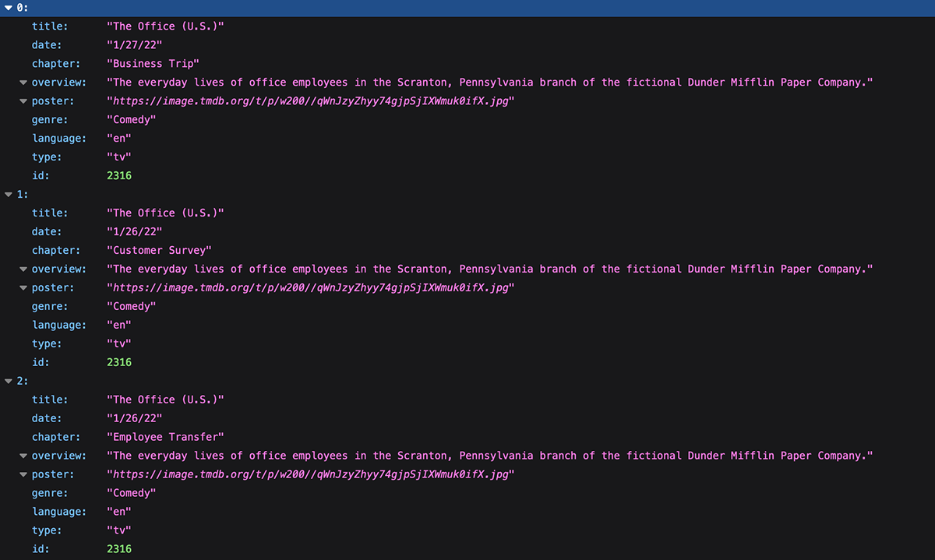Screen dimensions: 935x560
Task: Click the "chapter:" key in item 0
Action: pyautogui.click(x=56, y=64)
